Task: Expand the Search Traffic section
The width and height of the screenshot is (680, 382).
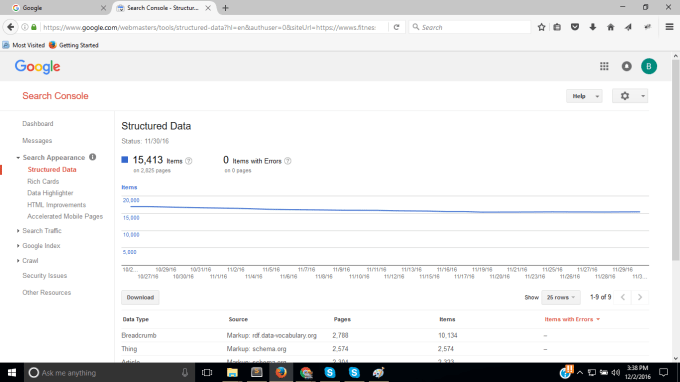Action: [18, 231]
